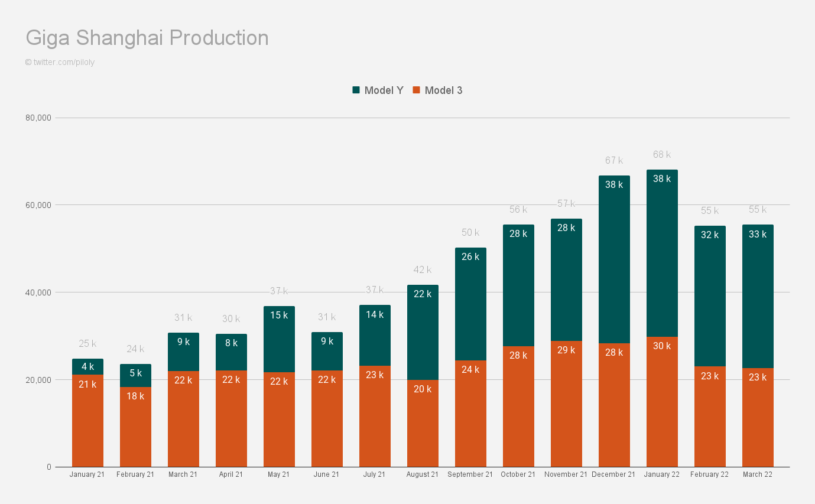Select the June 21 x-axis label
The height and width of the screenshot is (504, 815).
(327, 474)
